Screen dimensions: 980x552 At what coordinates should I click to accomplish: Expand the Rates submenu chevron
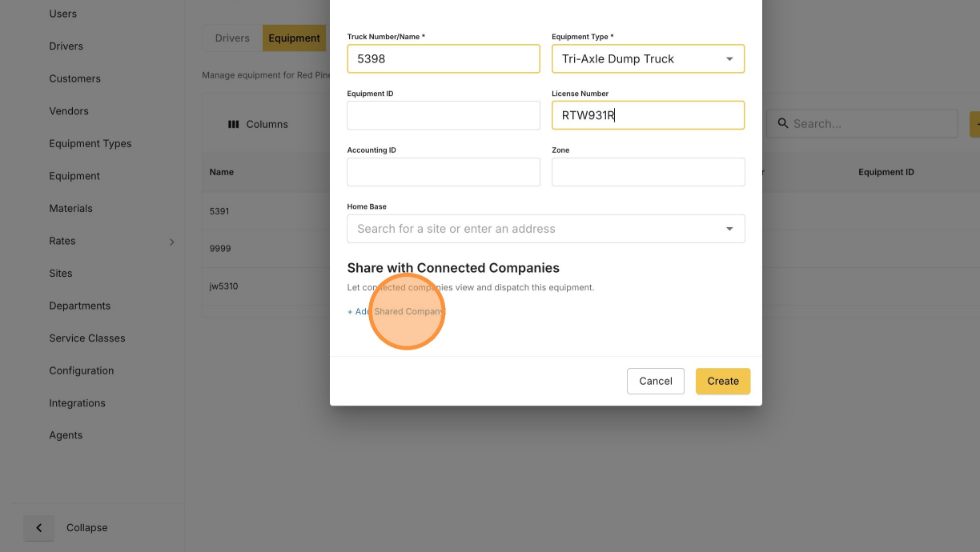[x=171, y=242]
